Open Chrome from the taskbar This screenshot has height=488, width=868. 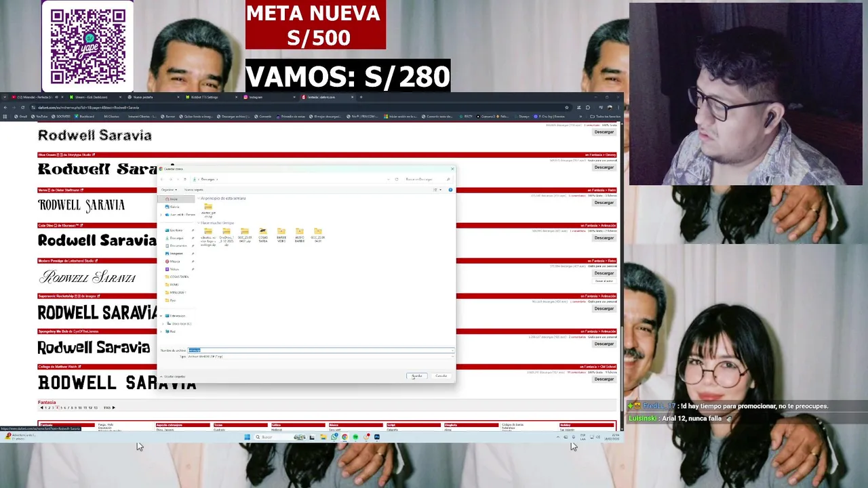click(x=344, y=437)
